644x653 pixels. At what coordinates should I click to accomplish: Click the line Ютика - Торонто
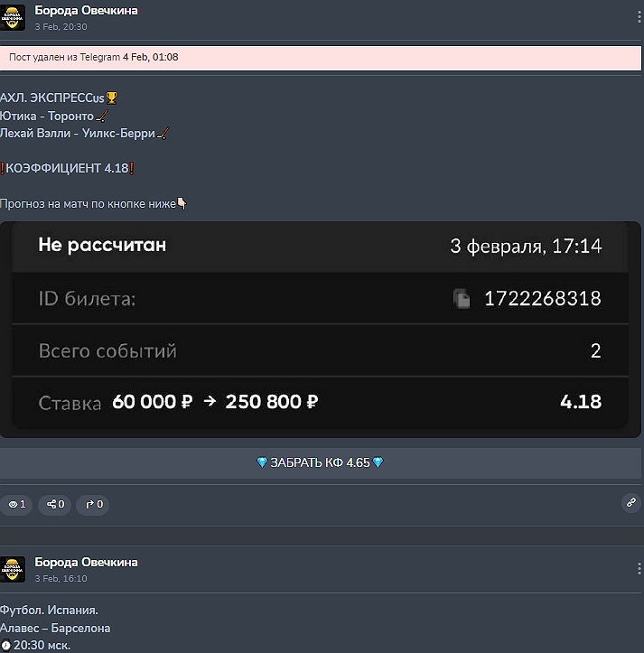coord(47,116)
